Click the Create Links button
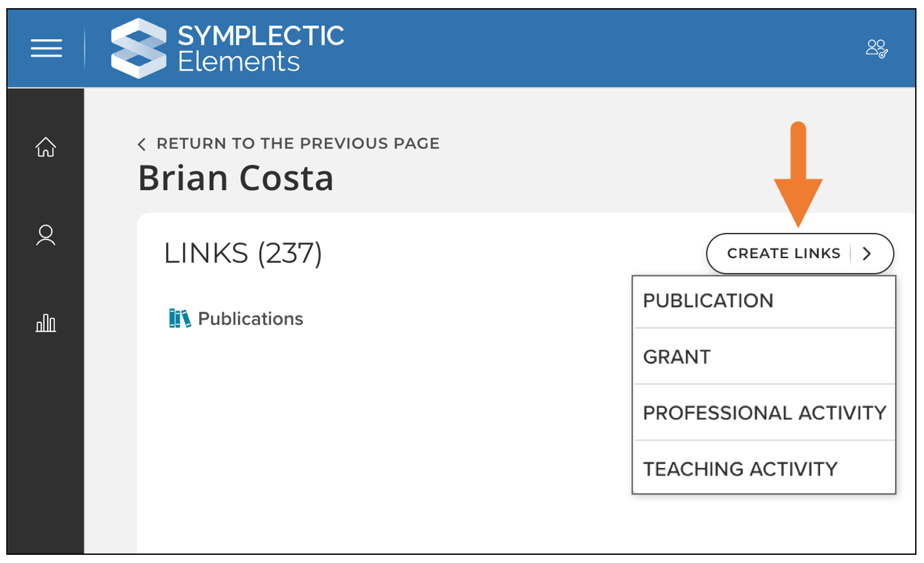This screenshot has width=924, height=563. 784,253
